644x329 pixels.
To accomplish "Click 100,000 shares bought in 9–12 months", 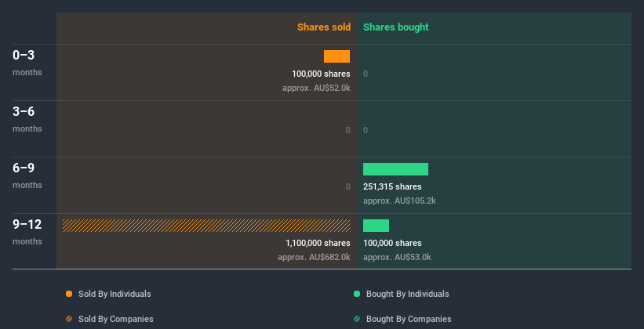I will tap(392, 243).
